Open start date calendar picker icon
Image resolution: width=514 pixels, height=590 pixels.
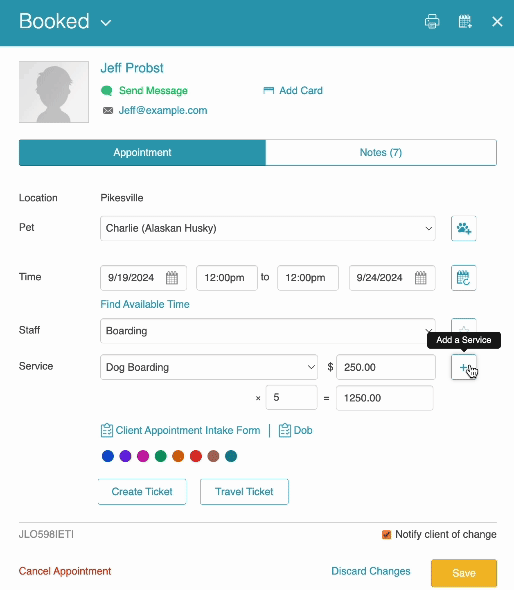[x=172, y=278]
